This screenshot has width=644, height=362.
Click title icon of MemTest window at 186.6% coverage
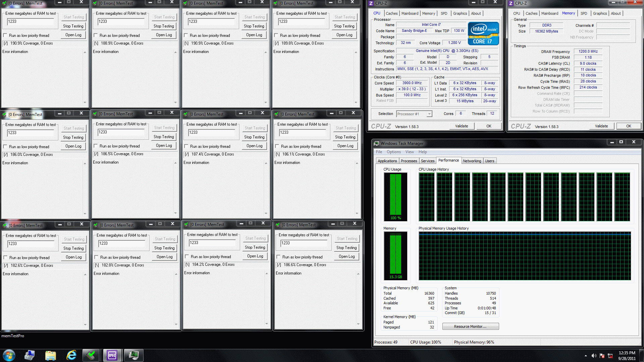point(277,225)
